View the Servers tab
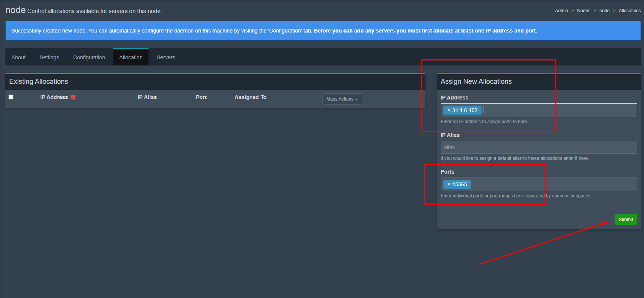 (166, 57)
